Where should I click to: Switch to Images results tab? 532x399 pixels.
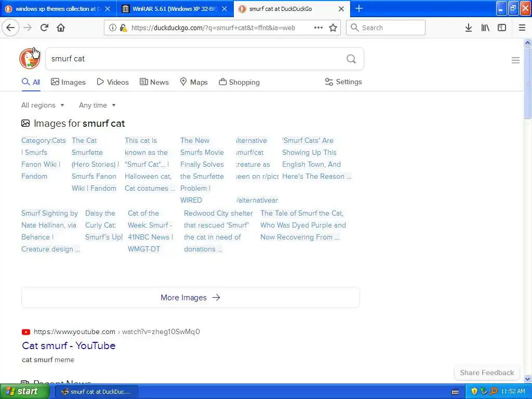[68, 82]
